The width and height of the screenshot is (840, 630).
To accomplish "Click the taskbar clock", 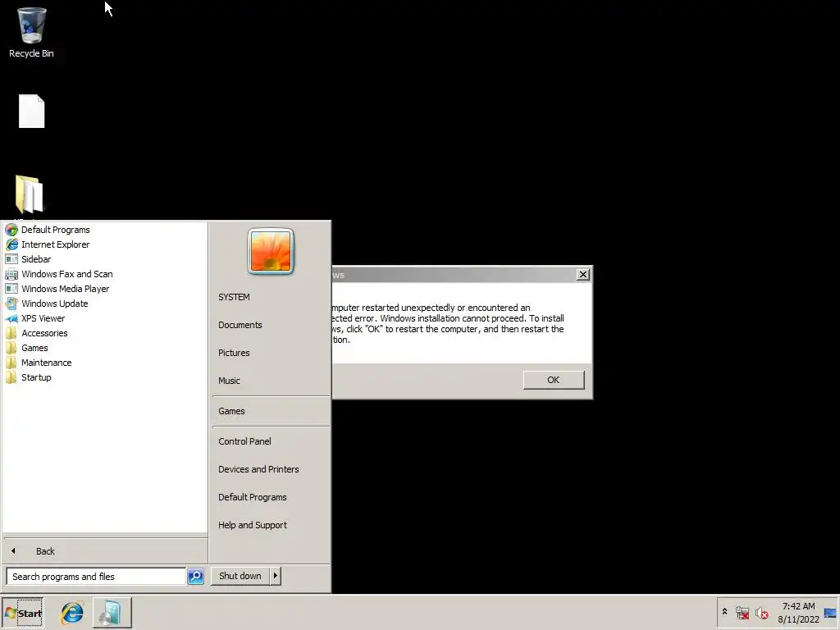I will (x=798, y=613).
